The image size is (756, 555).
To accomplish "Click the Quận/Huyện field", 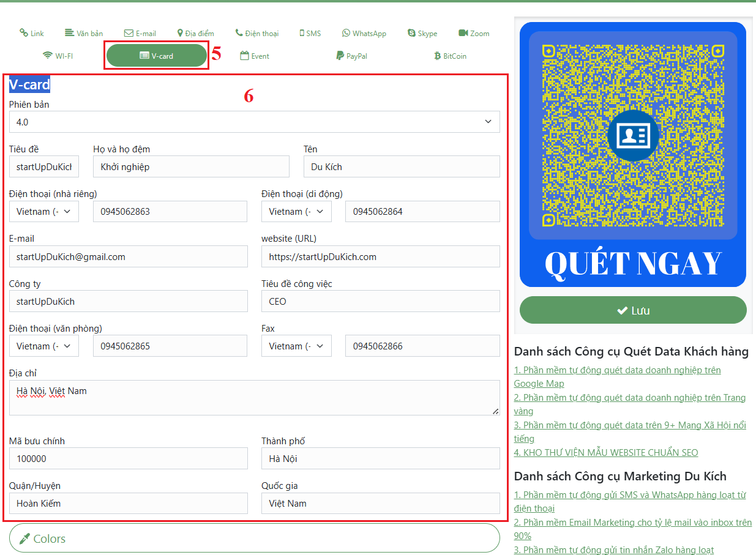I will point(129,503).
